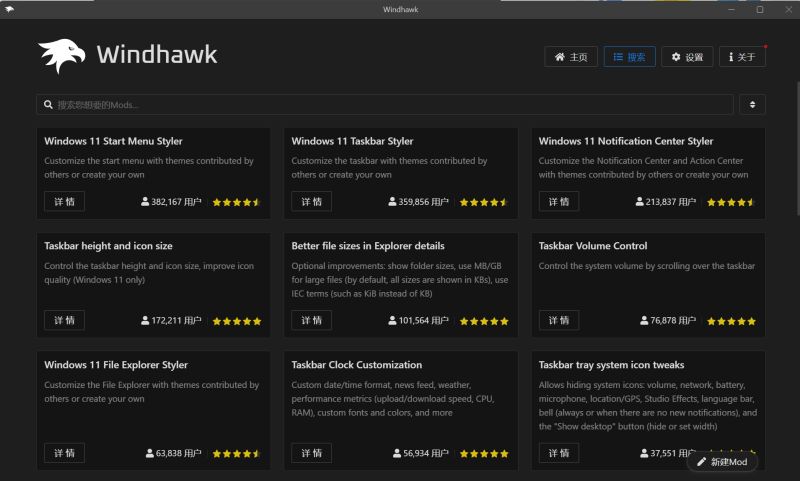Open details for Taskbar tray system icon tweaks
This screenshot has height=481, width=800.
point(559,453)
